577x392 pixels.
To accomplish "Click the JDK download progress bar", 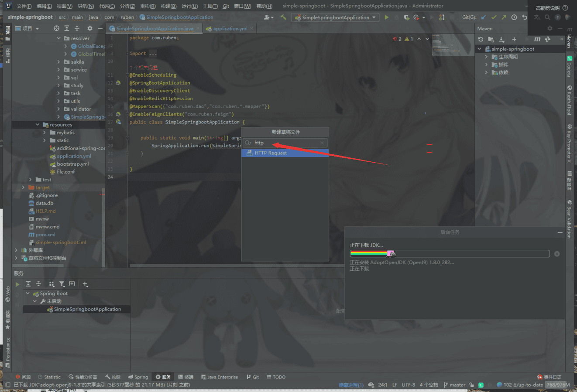I will (x=450, y=254).
